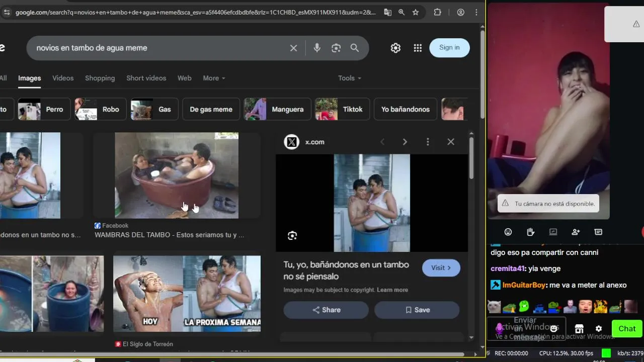Close the x.com image preview panel
This screenshot has width=644, height=362.
click(x=451, y=142)
